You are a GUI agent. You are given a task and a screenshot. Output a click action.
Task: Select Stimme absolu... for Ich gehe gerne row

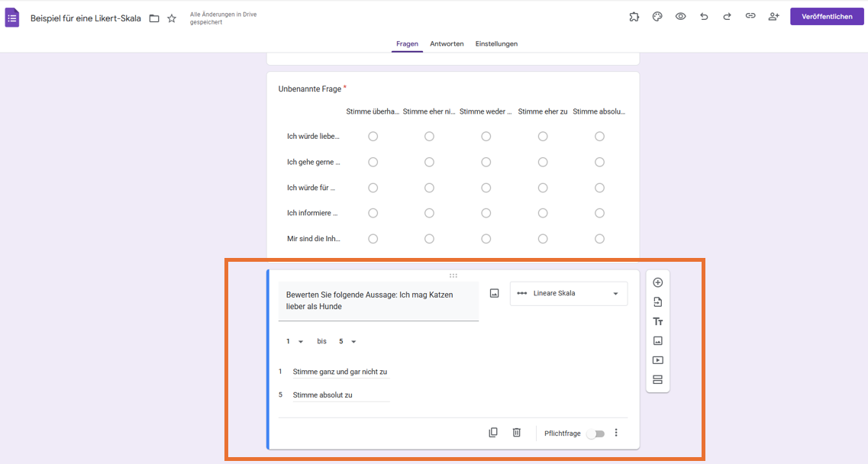599,163
